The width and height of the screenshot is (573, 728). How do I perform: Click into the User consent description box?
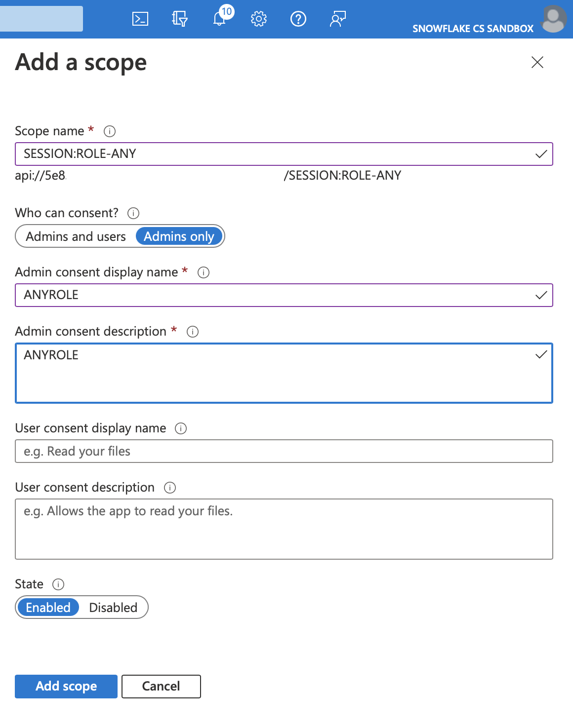tap(284, 529)
